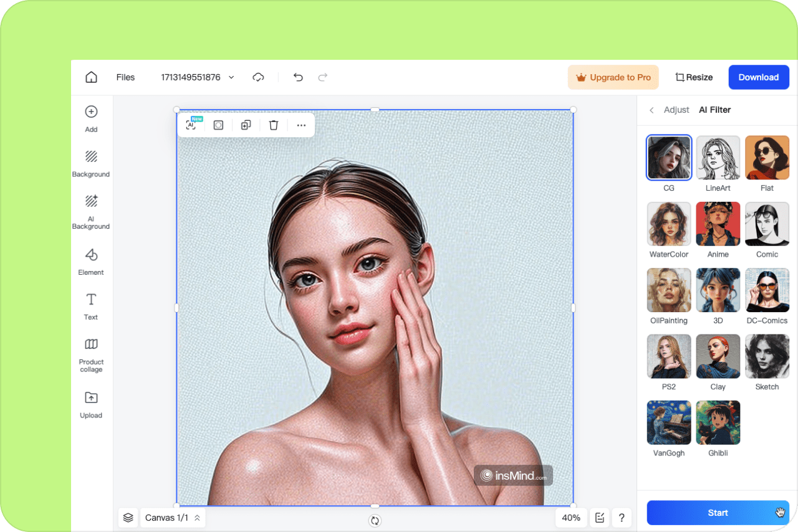This screenshot has height=532, width=798.
Task: Select the Flat filter thumbnail
Action: (x=767, y=158)
